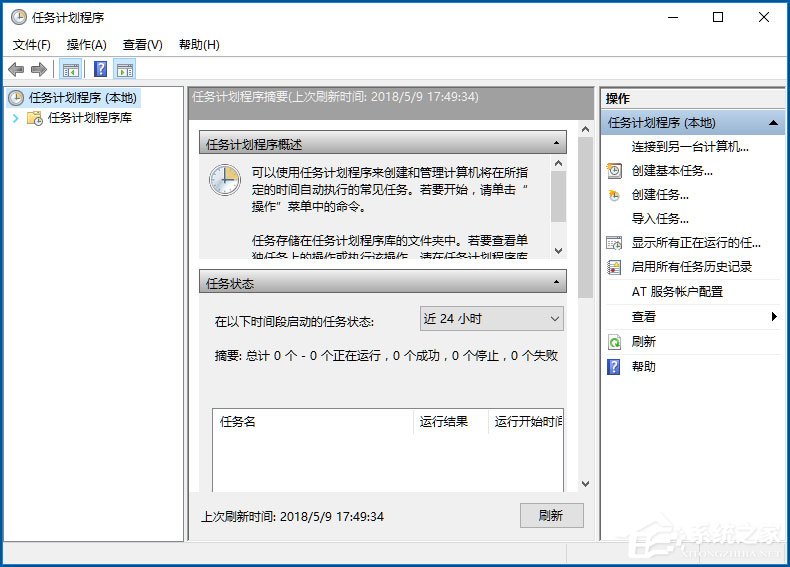Screen dimensions: 790x567
Task: Open the 查看(V) menu
Action: [x=143, y=45]
